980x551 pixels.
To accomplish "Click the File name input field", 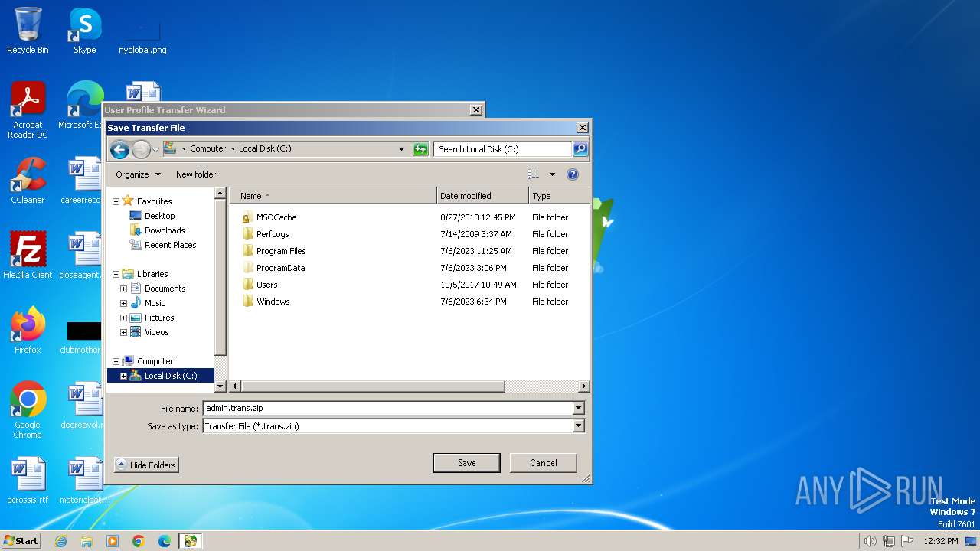I will coord(388,409).
